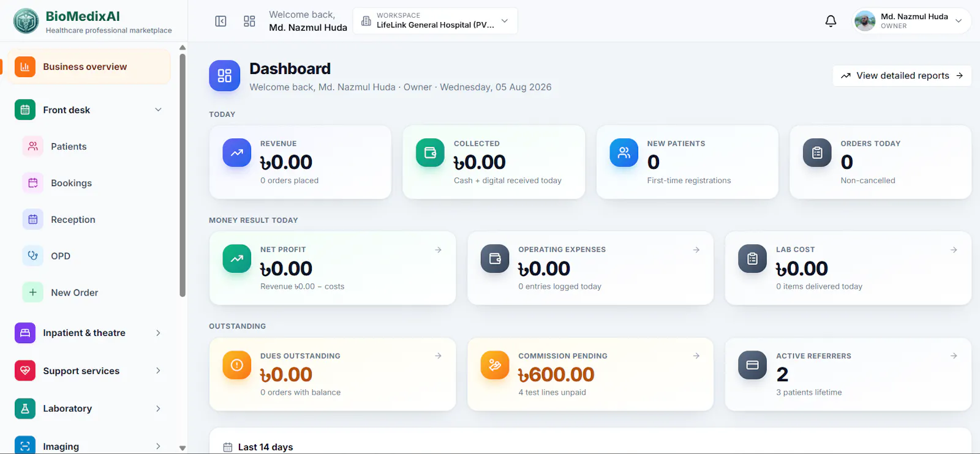Open the Business overview menu item

click(89, 67)
